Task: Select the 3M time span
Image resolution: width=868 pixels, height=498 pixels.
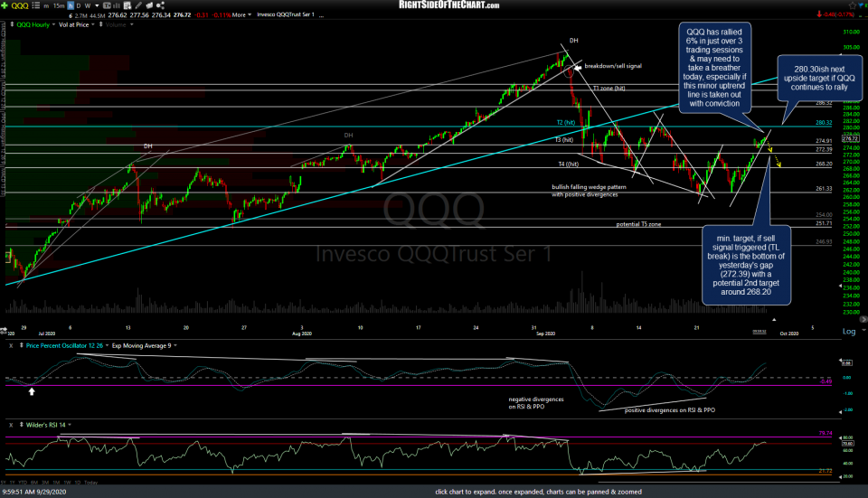Action: pyautogui.click(x=45, y=483)
